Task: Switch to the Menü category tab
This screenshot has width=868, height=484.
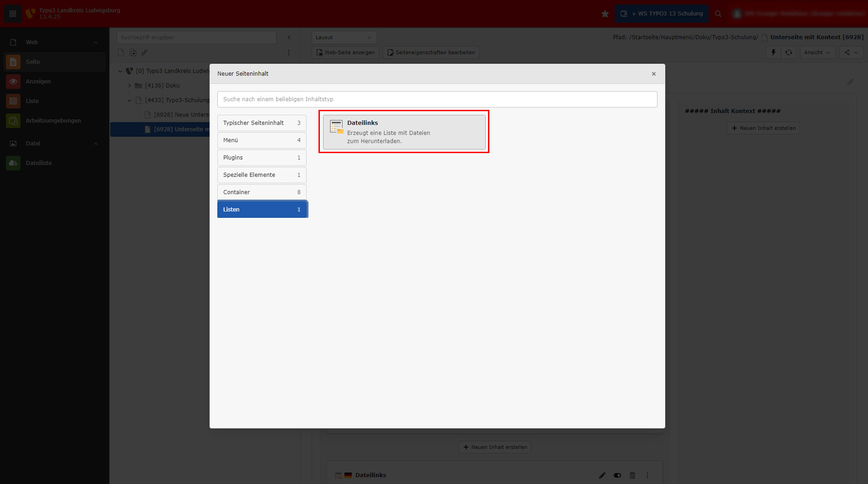Action: point(262,140)
